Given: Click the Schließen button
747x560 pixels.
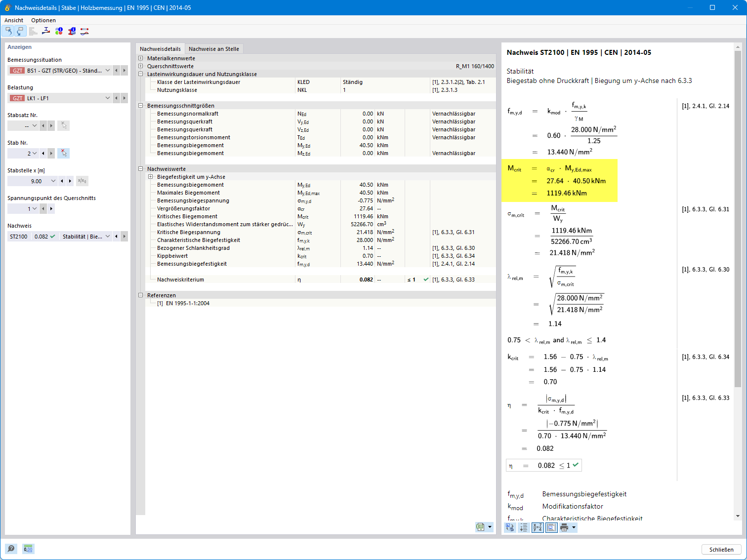Looking at the screenshot, I should coord(721,550).
